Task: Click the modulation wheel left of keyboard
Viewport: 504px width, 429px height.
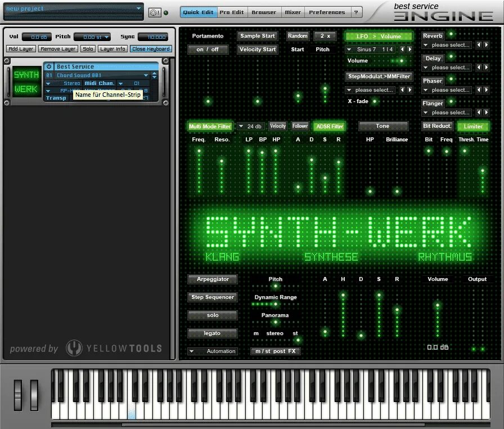Action: (34, 395)
